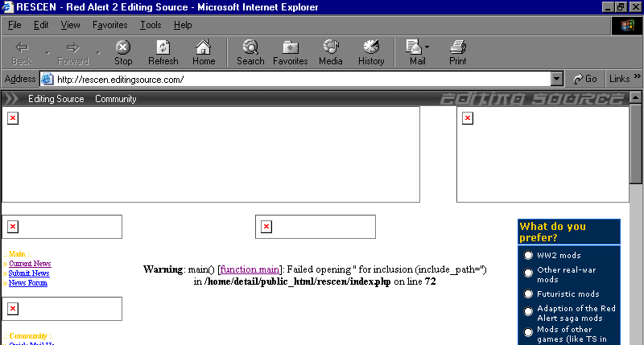
Task: Open the News Forum link
Action: [x=28, y=282]
